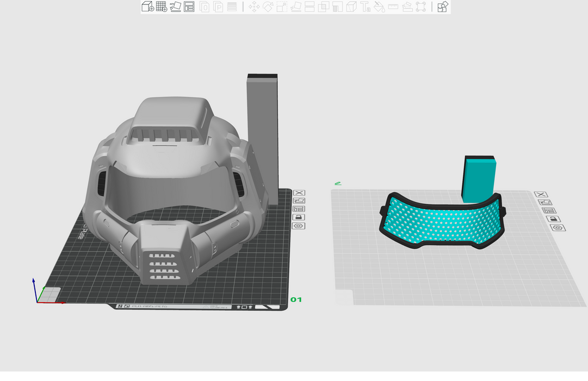Open the Cut tool
Screen dimensions: 588x381
pyautogui.click(x=310, y=7)
